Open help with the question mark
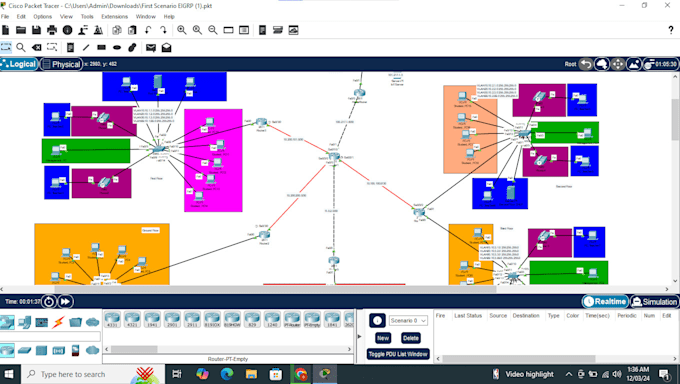680x384 pixels. (x=670, y=30)
